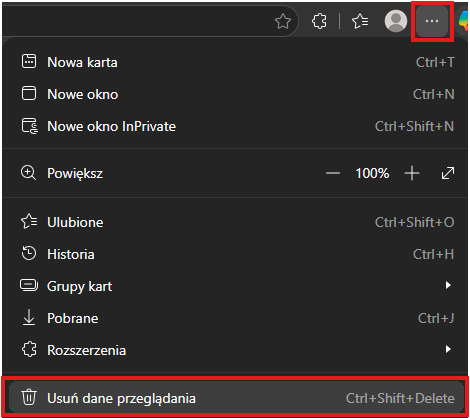Open Ulubione from the menu
The image size is (470, 418).
click(235, 222)
